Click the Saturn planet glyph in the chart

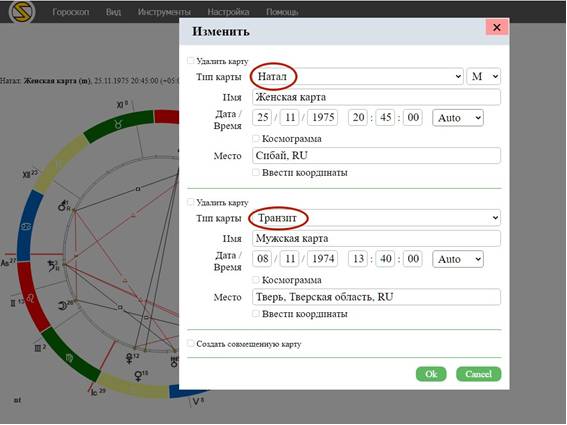point(53,266)
